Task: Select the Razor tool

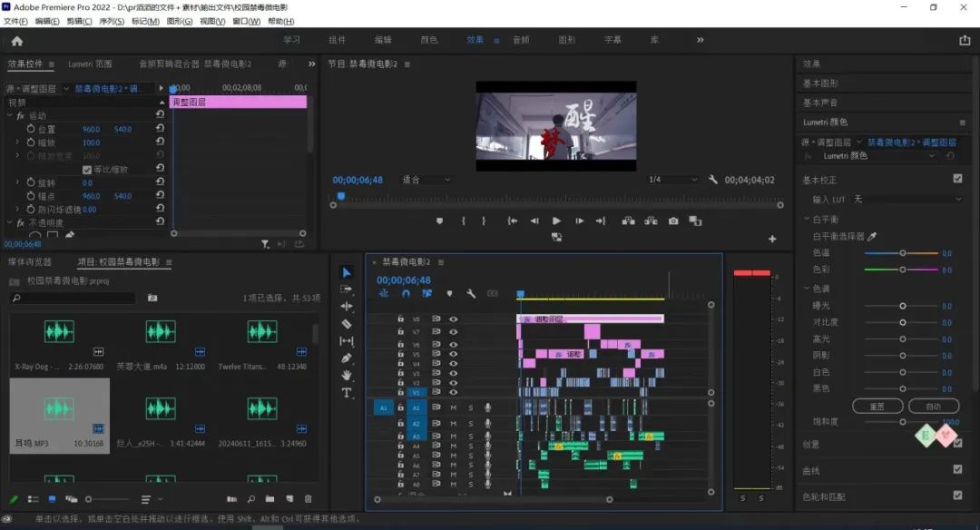Action: coord(347,324)
